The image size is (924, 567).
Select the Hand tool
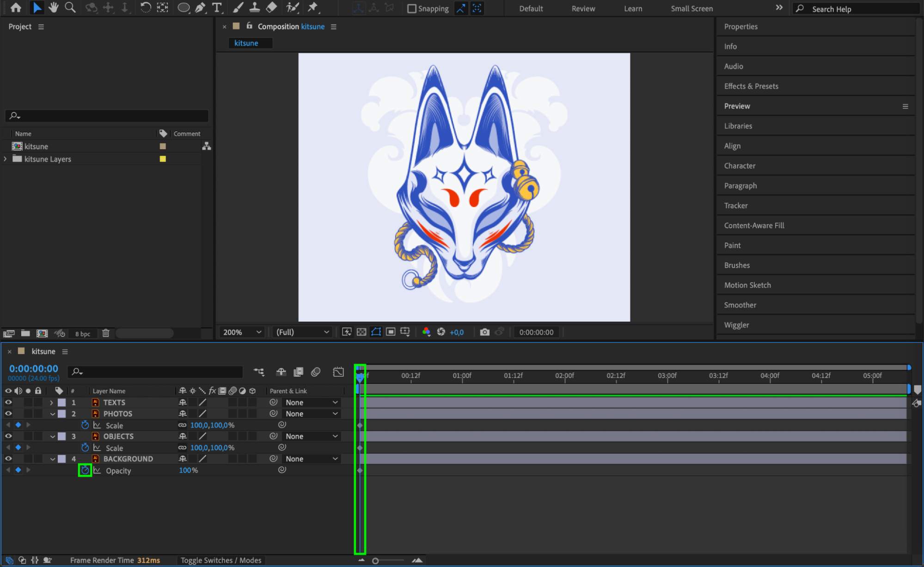(x=54, y=7)
